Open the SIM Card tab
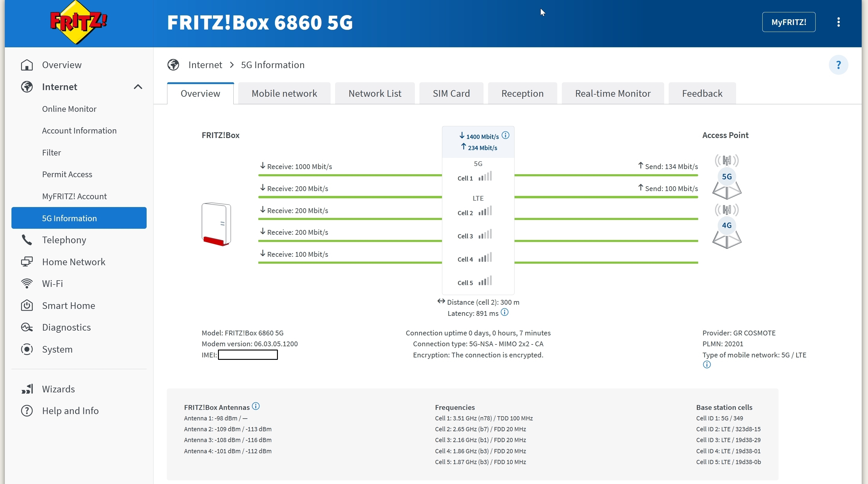 [451, 93]
